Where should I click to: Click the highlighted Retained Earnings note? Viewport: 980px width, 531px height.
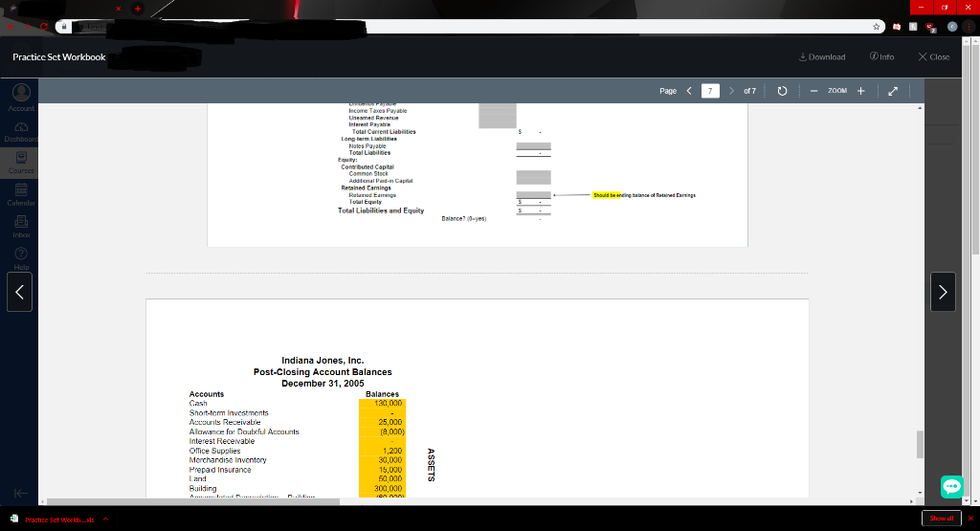click(644, 195)
